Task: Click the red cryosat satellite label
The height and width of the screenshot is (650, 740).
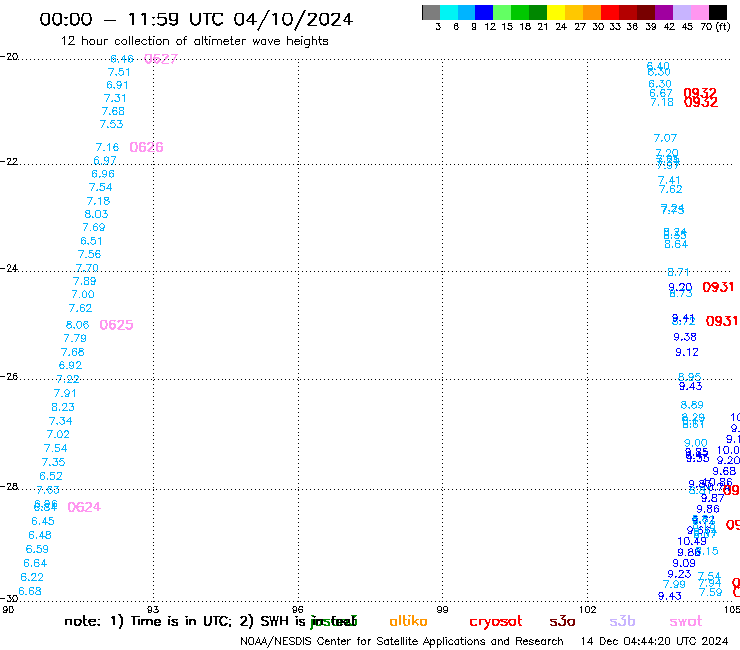Action: [x=496, y=622]
